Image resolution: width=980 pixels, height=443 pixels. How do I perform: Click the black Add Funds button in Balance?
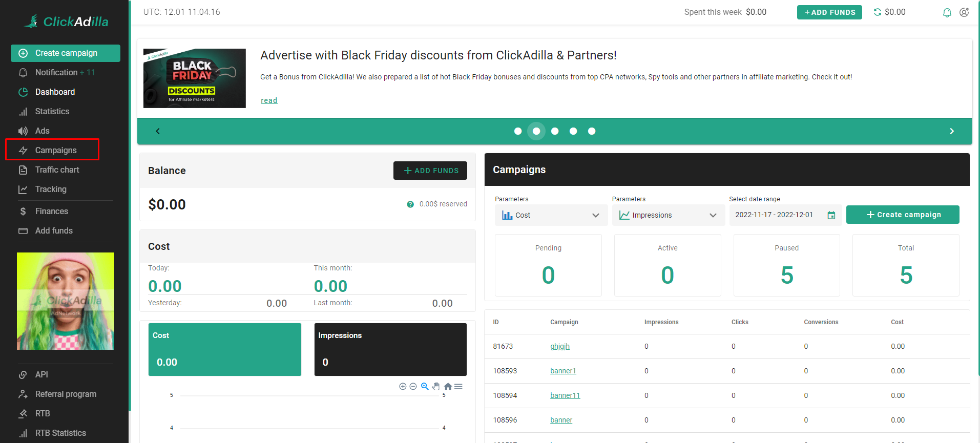(x=430, y=171)
